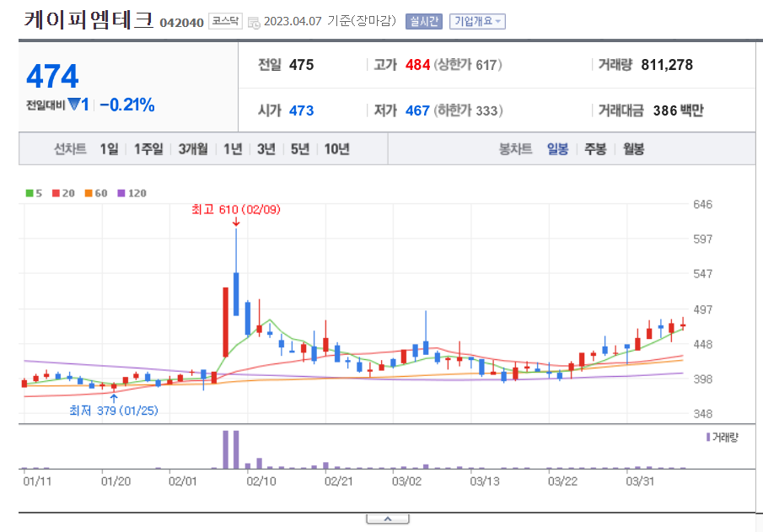The image size is (763, 532).
Task: Click the 상한가 617 upper limit text
Action: pyautogui.click(x=468, y=65)
